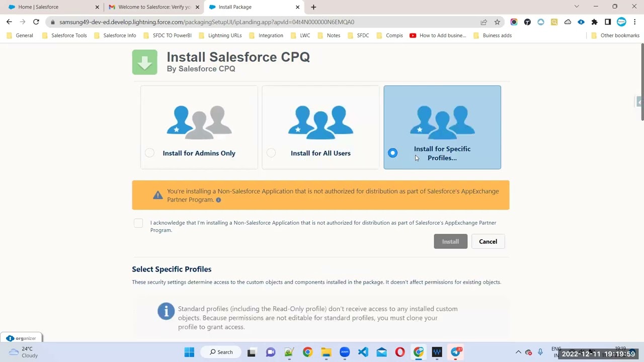Open the How to Add busine... YouTube bookmark
This screenshot has width=644, height=362.
[438, 36]
